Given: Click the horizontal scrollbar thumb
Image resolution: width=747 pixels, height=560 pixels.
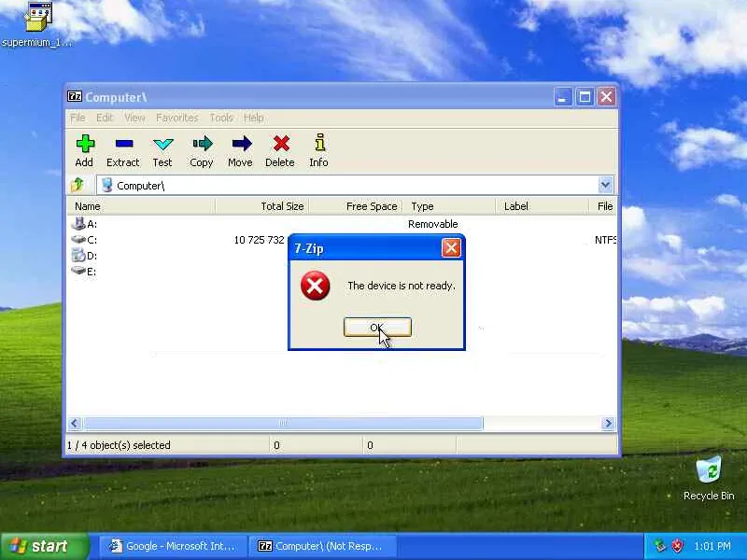Looking at the screenshot, I should [283, 423].
